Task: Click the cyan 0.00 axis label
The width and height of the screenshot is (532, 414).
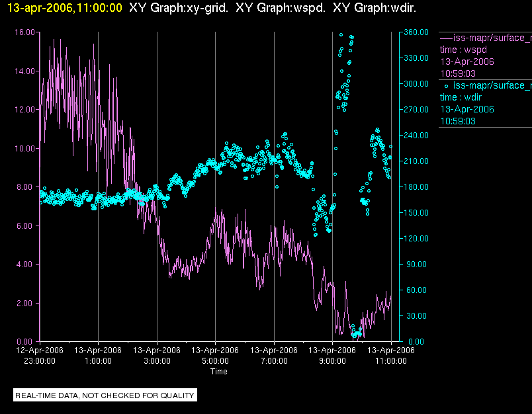Action: tap(416, 341)
